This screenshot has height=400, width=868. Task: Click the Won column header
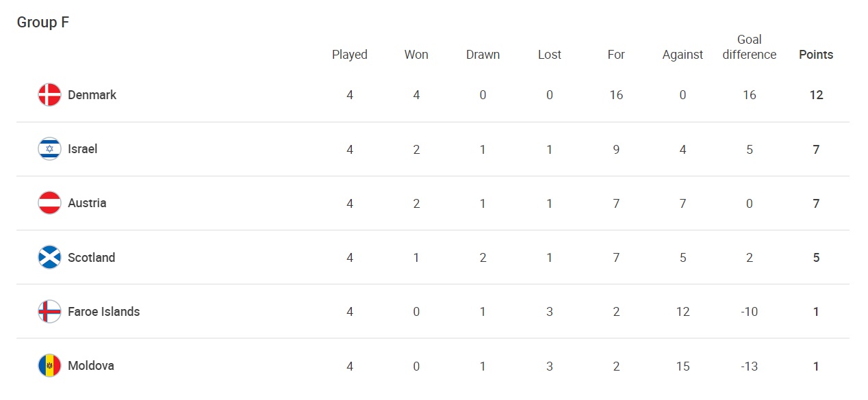[416, 55]
